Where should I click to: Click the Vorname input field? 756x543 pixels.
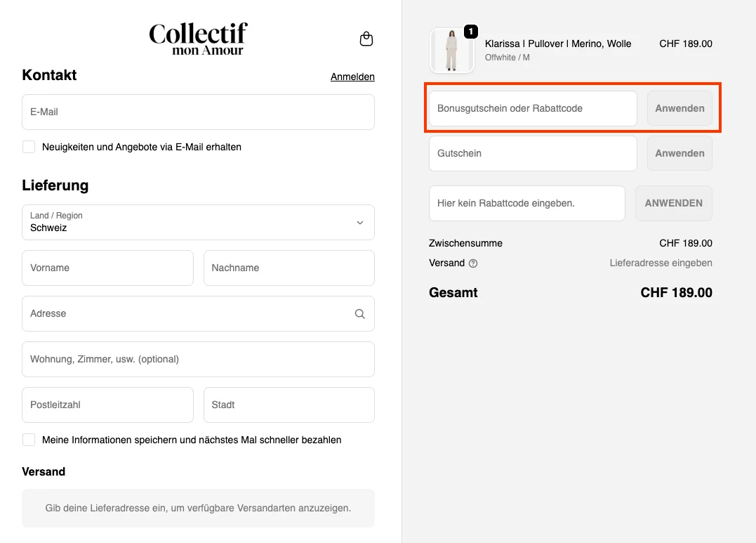pos(107,268)
